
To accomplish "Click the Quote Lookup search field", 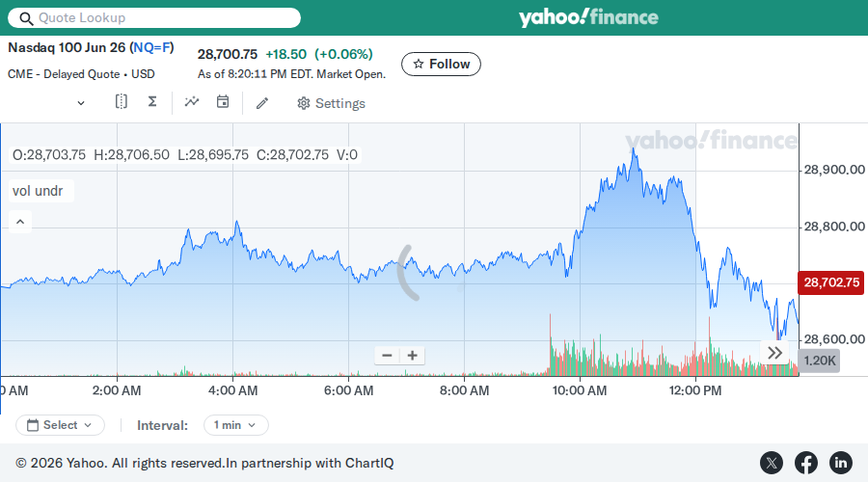I will tap(154, 17).
